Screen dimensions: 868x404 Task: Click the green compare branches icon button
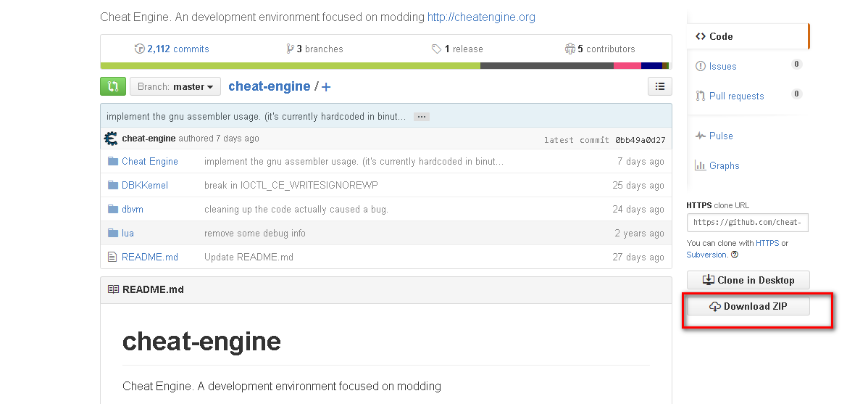tap(113, 86)
